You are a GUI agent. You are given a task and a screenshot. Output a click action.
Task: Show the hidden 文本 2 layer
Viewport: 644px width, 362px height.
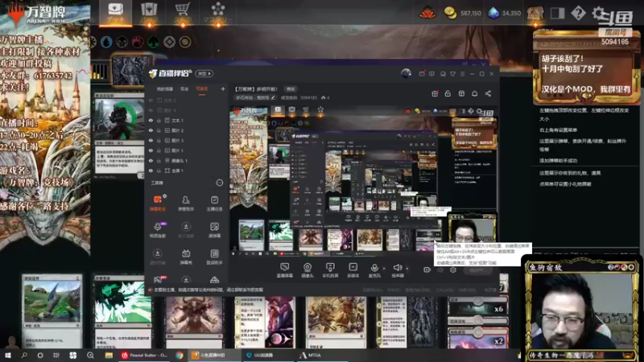[x=151, y=100]
